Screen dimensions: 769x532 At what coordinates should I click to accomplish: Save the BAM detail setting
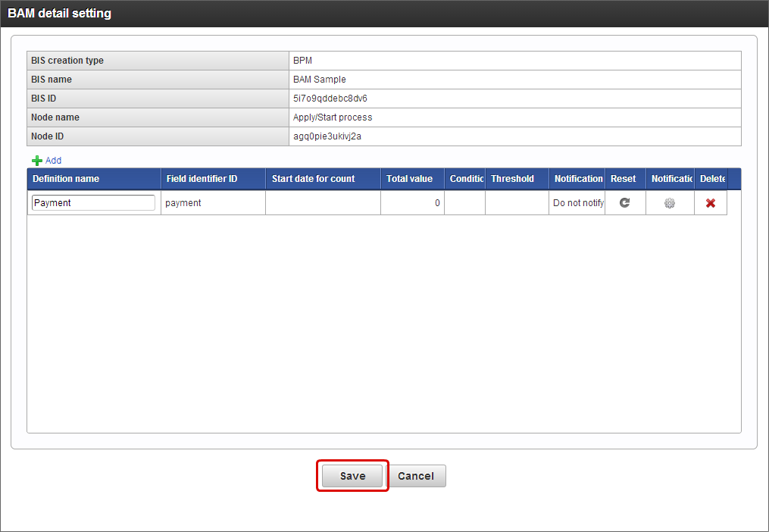(352, 476)
